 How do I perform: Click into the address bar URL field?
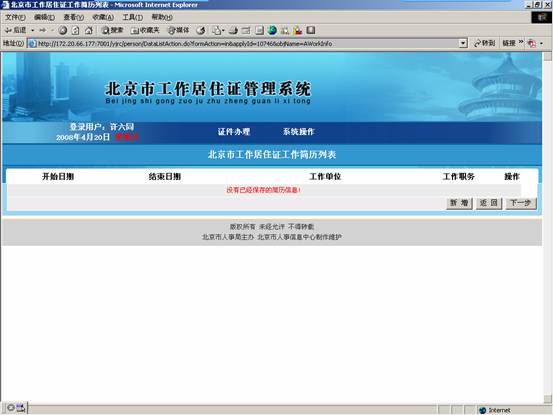[243, 44]
